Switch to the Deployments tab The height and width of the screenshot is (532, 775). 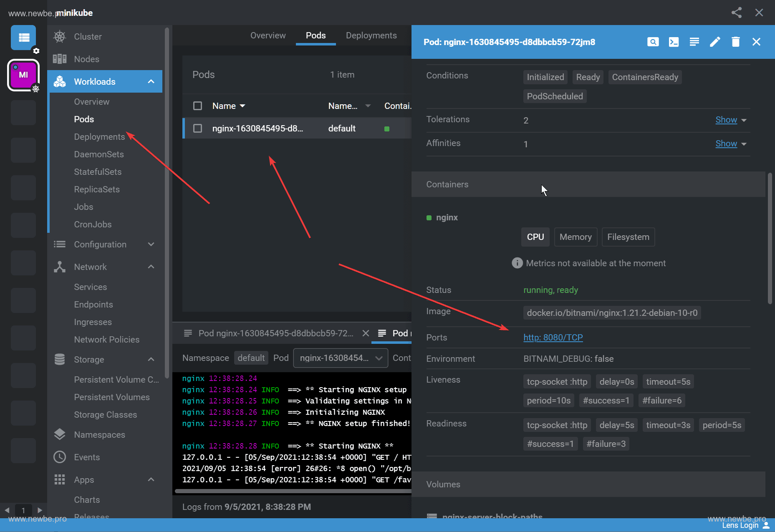[x=371, y=35]
